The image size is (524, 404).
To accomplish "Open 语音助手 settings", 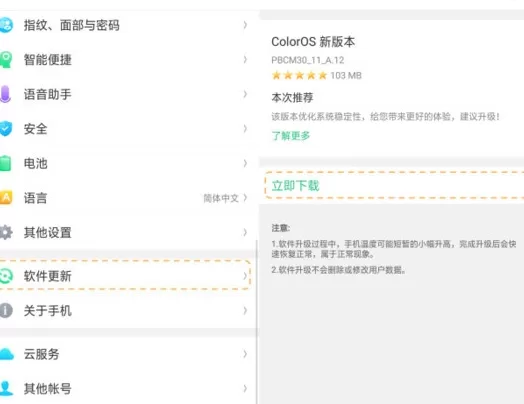I will pyautogui.click(x=128, y=94).
